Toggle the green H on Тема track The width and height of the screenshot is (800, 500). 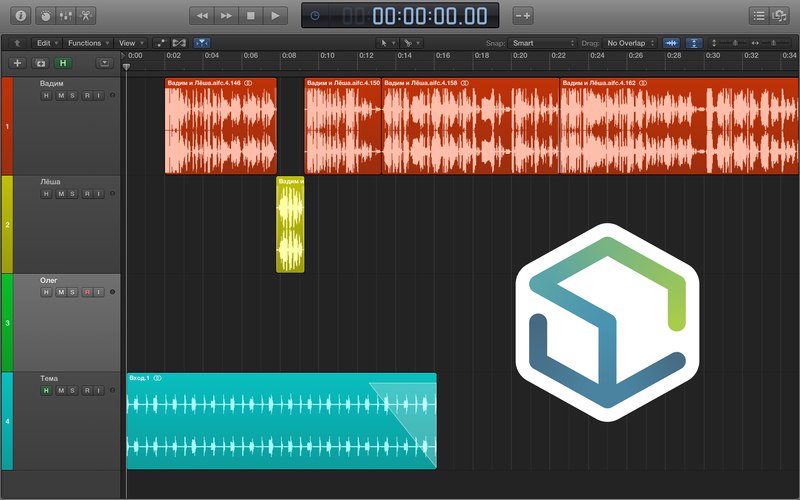(x=46, y=391)
